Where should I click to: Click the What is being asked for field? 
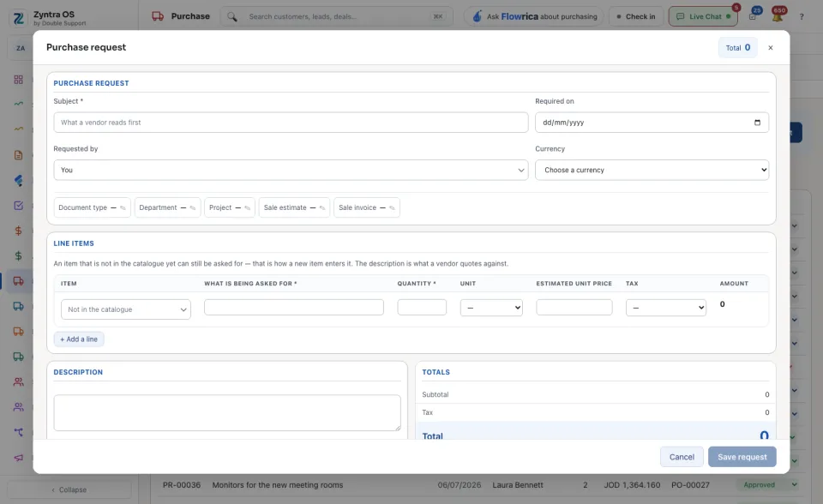(x=294, y=307)
